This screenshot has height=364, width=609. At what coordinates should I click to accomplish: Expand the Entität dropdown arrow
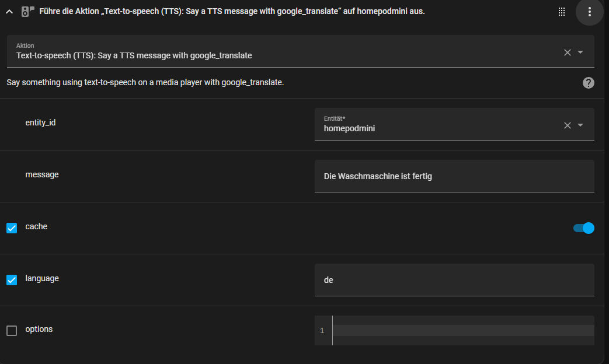[x=580, y=125]
